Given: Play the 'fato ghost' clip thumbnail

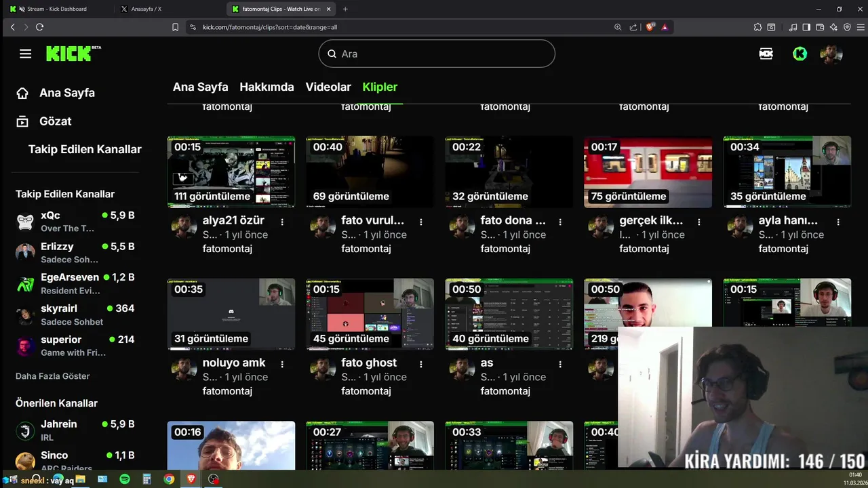Looking at the screenshot, I should (x=370, y=314).
